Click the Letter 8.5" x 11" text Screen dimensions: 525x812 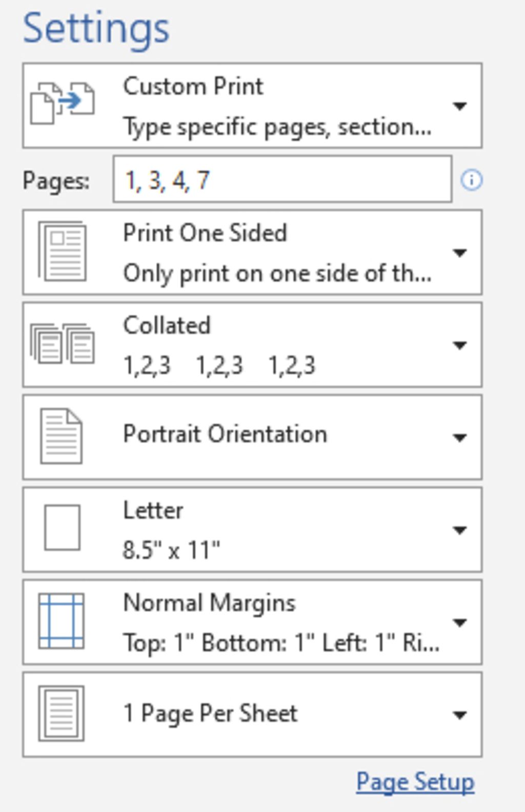[x=171, y=550]
